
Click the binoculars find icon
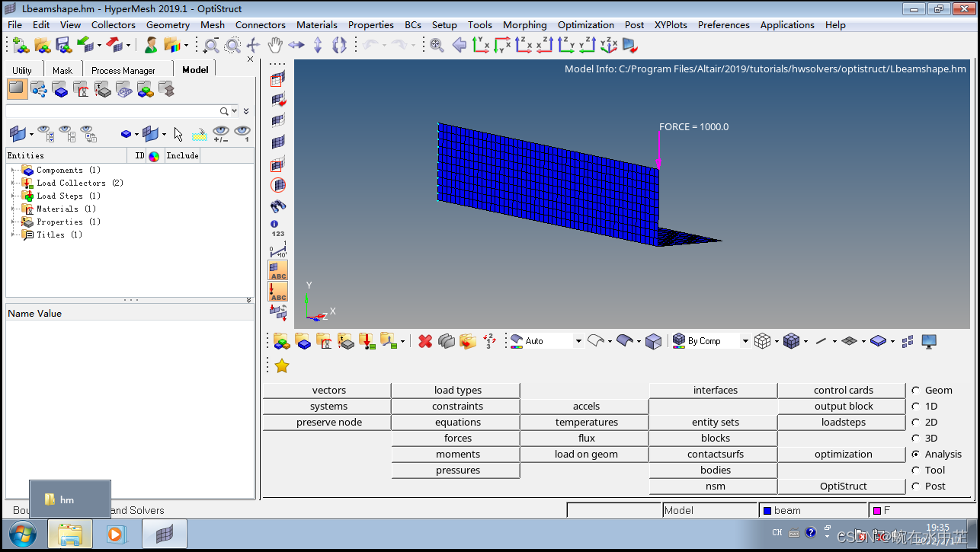click(x=278, y=206)
